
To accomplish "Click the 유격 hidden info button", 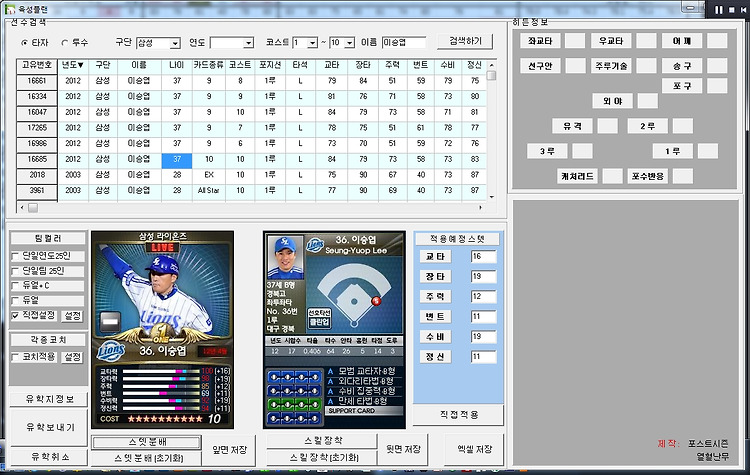I will [x=572, y=126].
